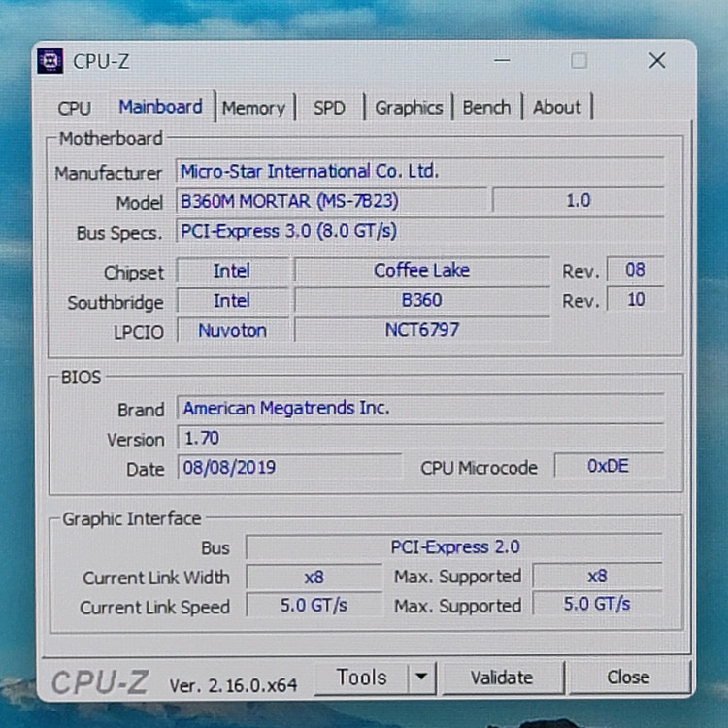
Task: Click the Coffee Lake chipset value
Action: pos(422,270)
